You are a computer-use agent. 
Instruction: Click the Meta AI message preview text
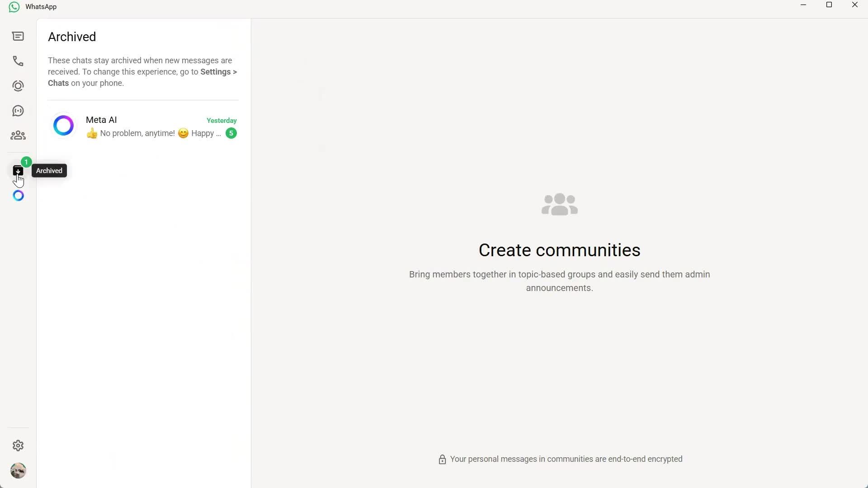(x=154, y=133)
